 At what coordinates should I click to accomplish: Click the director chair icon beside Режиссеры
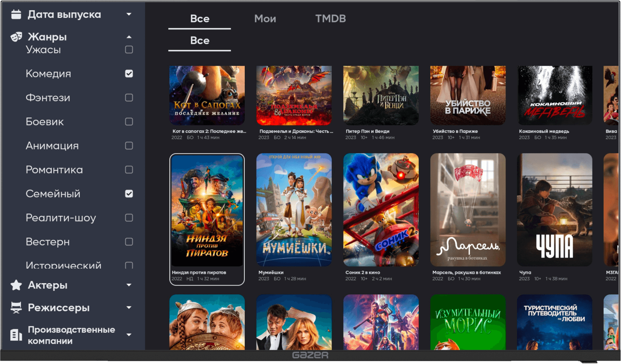pos(16,308)
